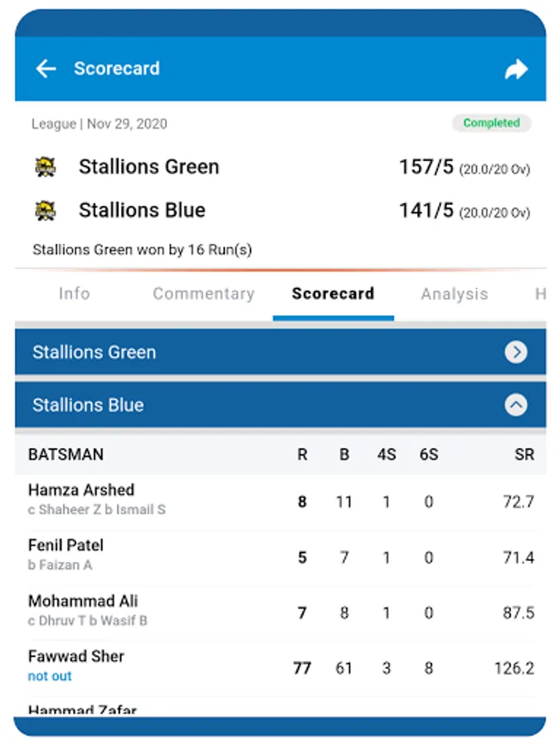
Task: Tap the Completed status badge
Action: pos(491,123)
